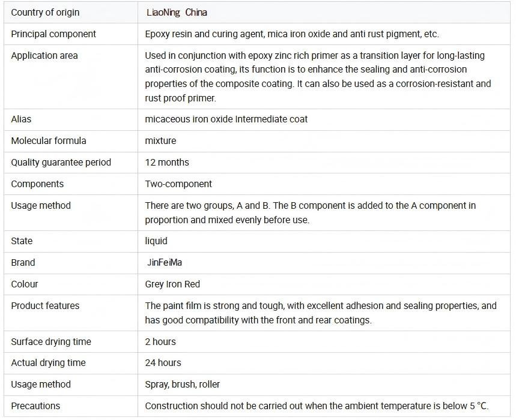Select the "JinFeiMa" brand name
Screen dimensions: 516x420
point(165,263)
